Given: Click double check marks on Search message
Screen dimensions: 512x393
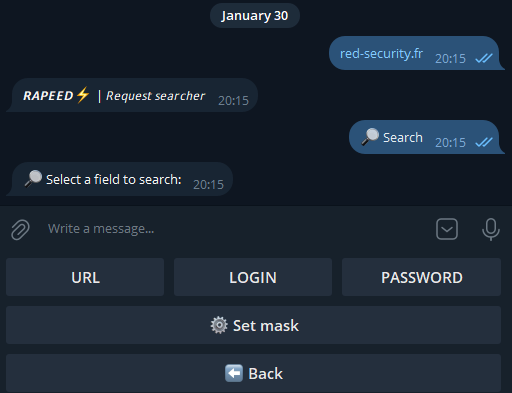Looking at the screenshot, I should click(484, 142).
